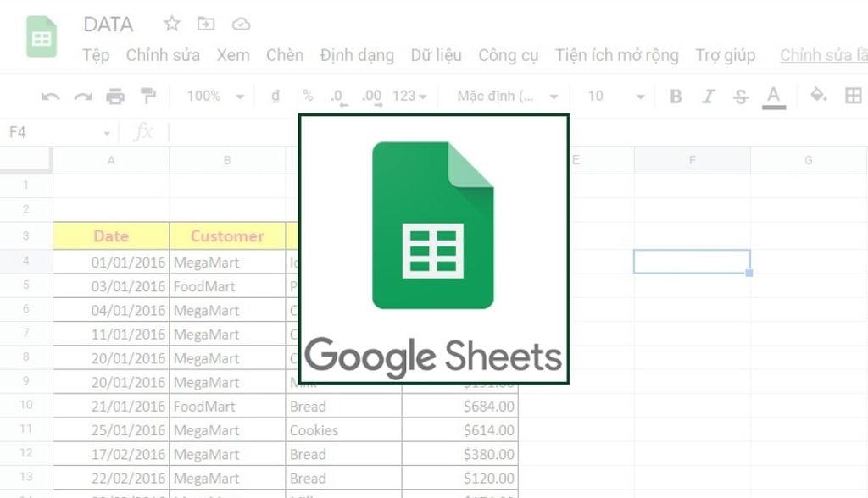The height and width of the screenshot is (498, 868).
Task: Select column B header
Action: coord(227,160)
